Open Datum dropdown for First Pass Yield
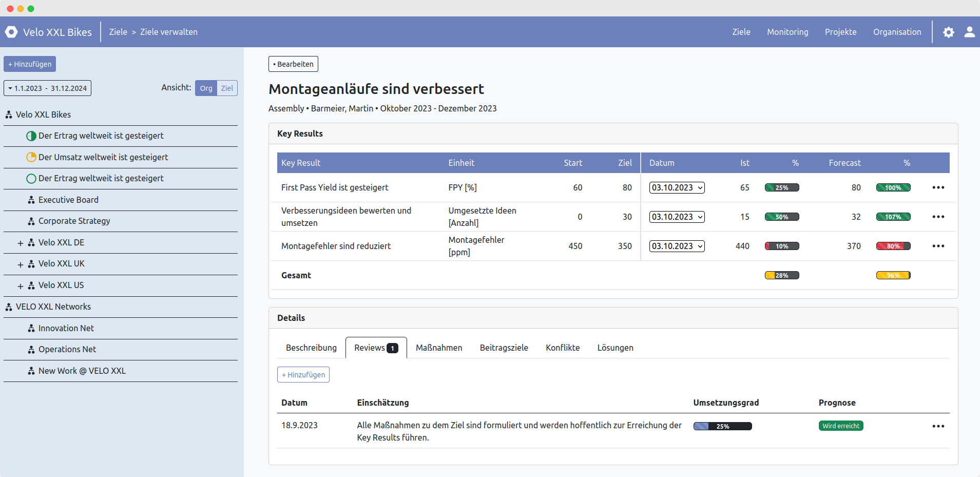This screenshot has height=477, width=980. click(x=677, y=187)
